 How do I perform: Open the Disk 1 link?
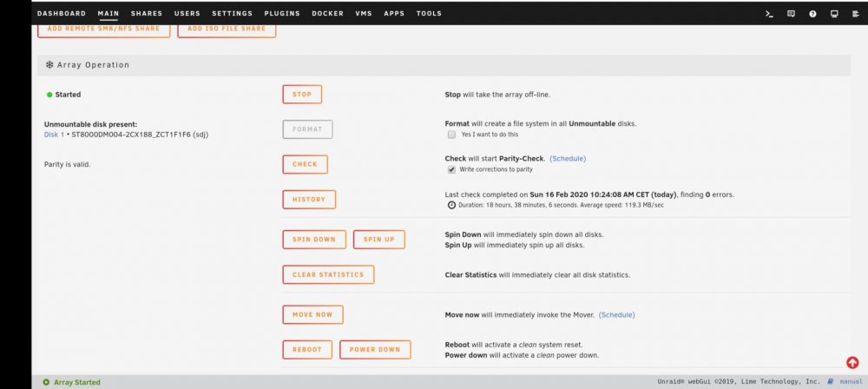point(54,135)
